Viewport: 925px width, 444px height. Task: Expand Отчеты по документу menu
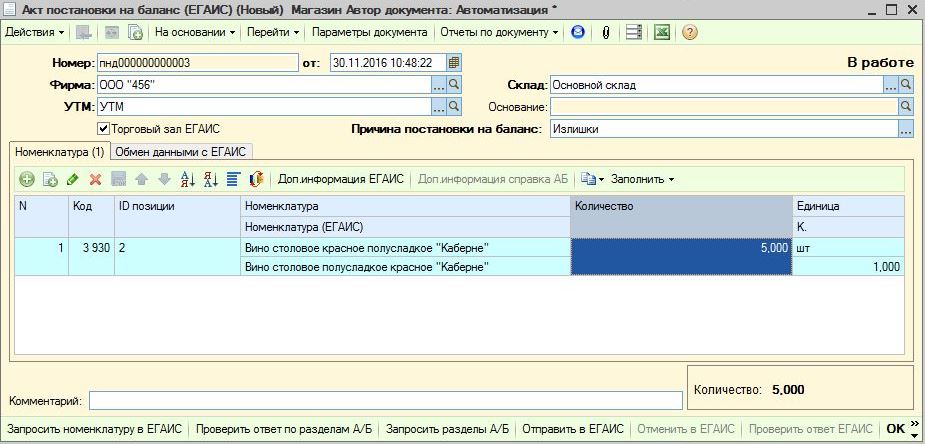tap(499, 32)
